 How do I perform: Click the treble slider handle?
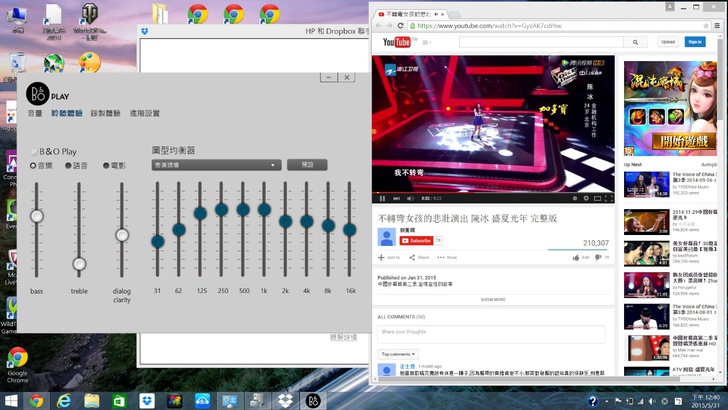pos(79,264)
